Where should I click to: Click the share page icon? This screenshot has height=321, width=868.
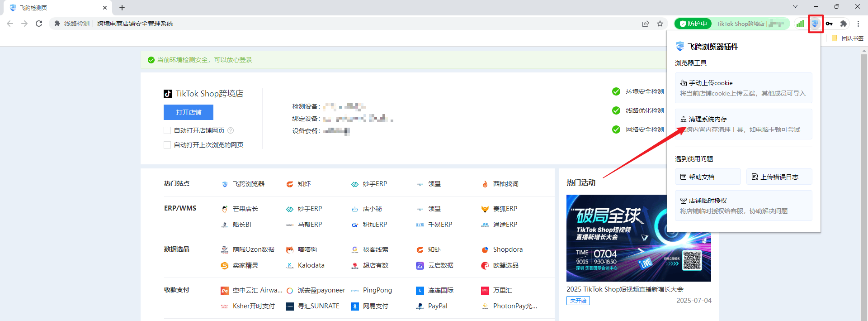coord(646,24)
